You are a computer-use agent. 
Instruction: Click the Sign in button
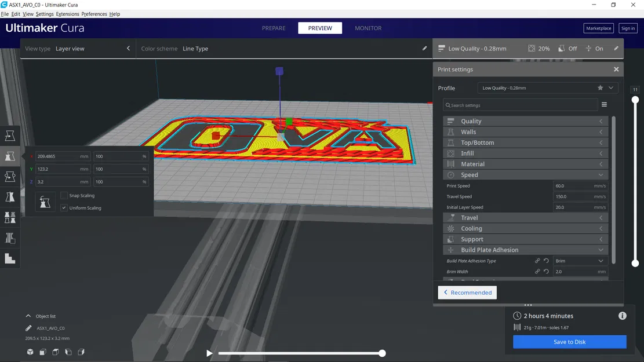[628, 28]
